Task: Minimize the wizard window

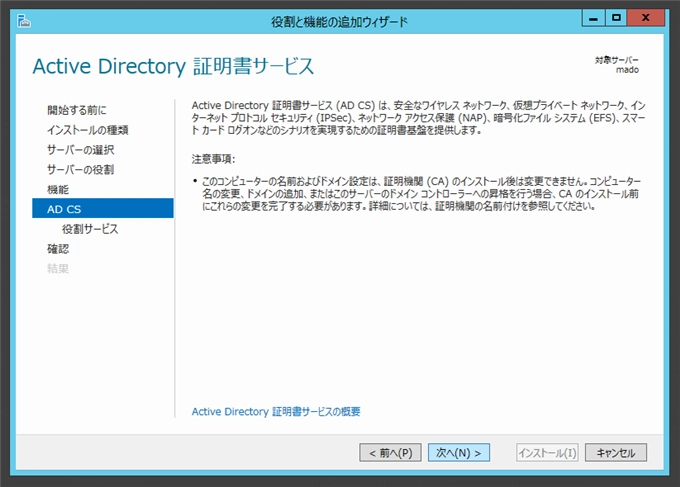Action: click(x=593, y=18)
